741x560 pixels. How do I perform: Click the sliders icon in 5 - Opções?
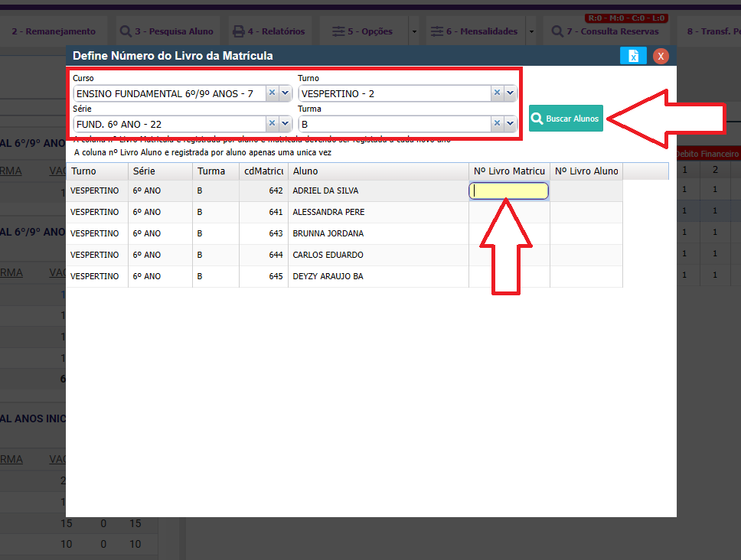338,31
